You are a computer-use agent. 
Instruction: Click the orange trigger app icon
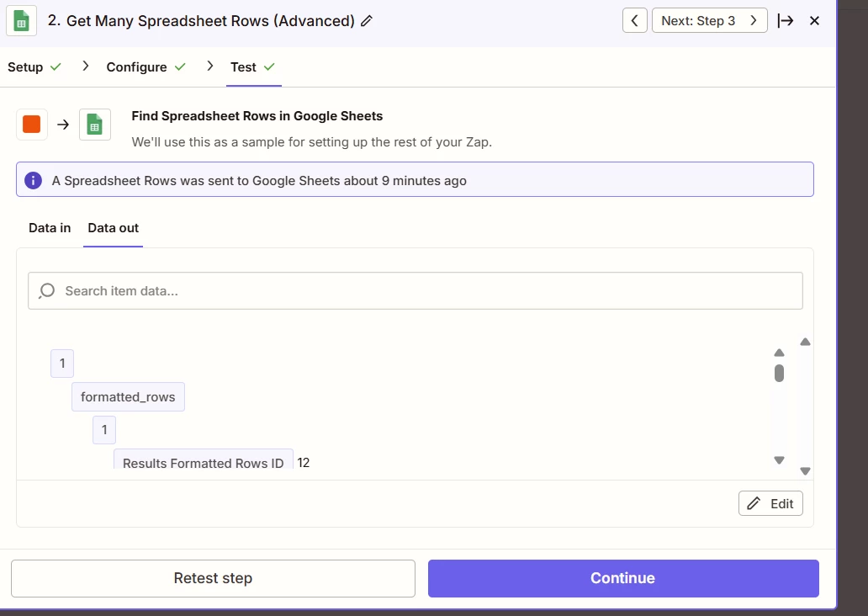tap(32, 124)
